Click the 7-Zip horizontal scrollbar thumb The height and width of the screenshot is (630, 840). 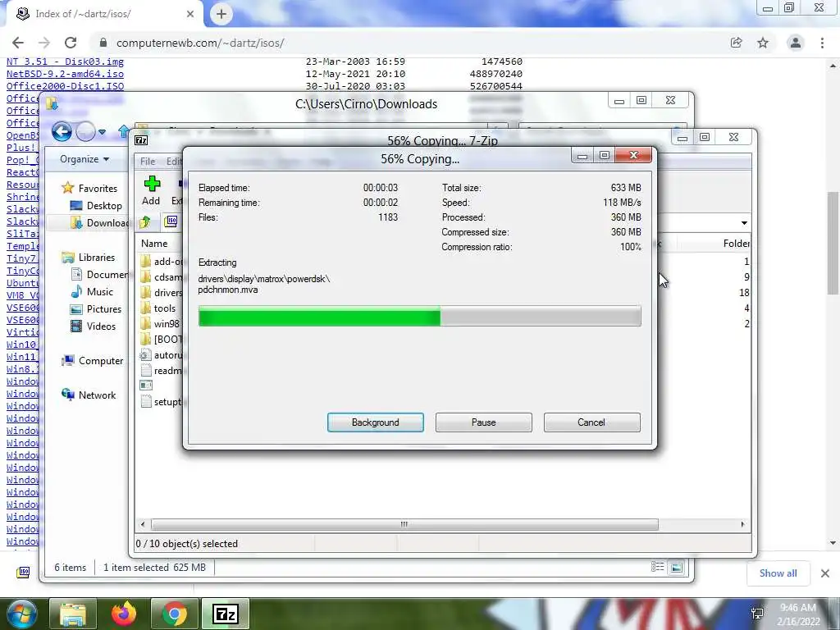click(404, 524)
